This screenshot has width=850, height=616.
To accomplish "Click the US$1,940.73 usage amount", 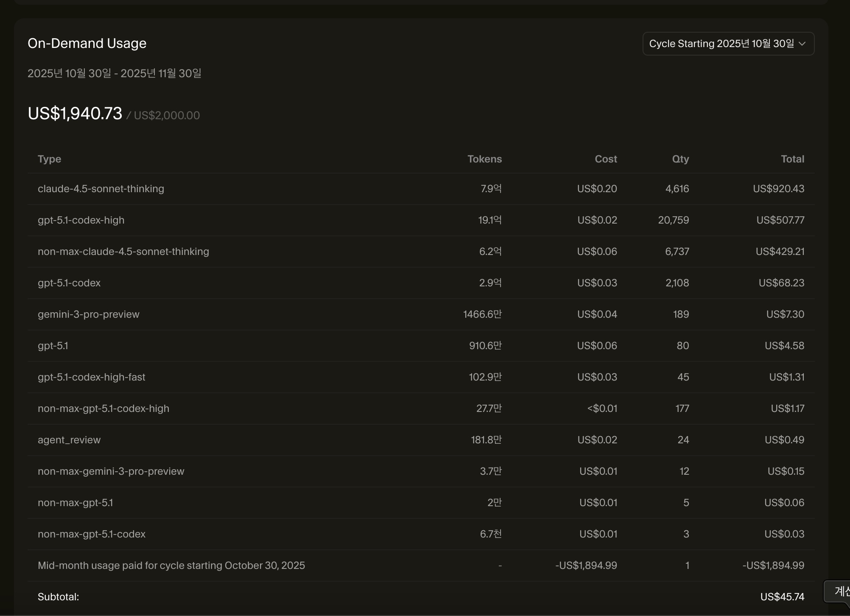I will (75, 114).
